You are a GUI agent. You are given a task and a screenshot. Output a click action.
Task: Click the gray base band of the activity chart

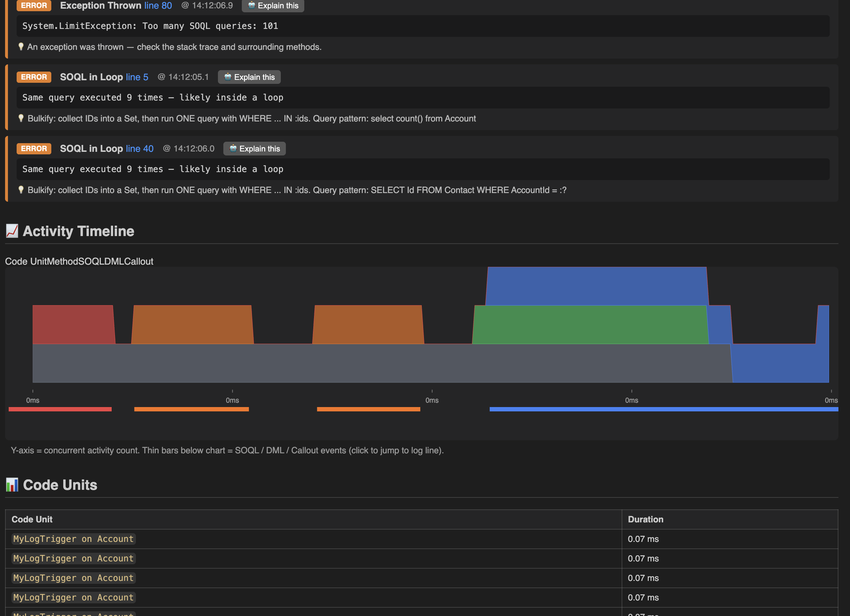tap(382, 363)
